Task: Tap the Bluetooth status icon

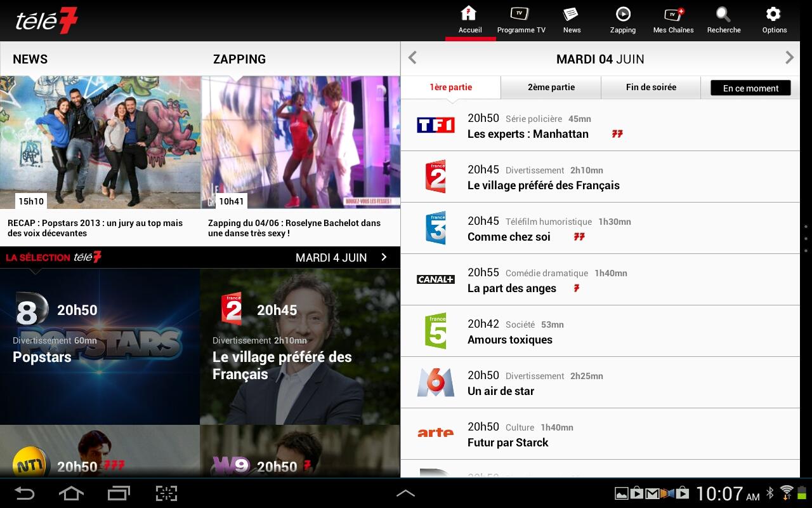Action: [x=770, y=493]
